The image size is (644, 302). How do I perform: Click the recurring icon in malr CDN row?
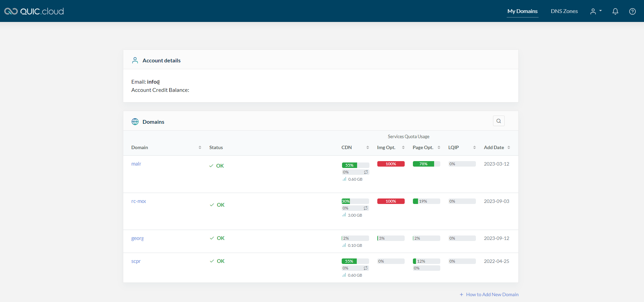tap(366, 172)
